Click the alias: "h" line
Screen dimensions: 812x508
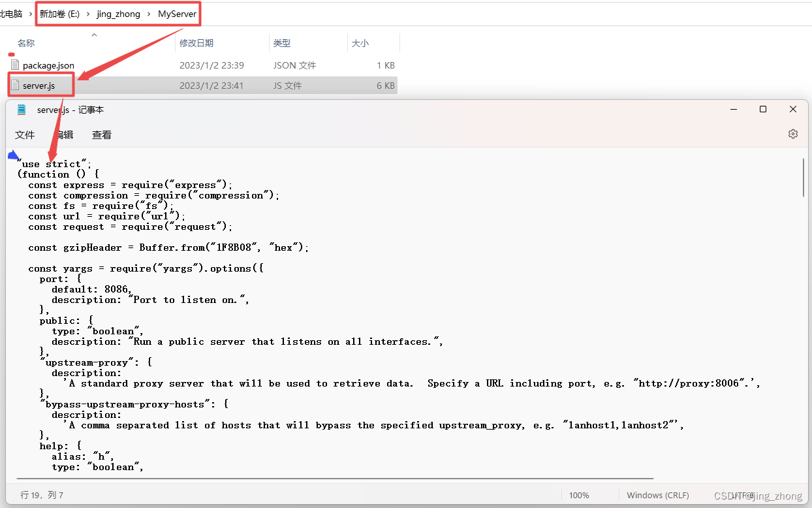click(84, 456)
